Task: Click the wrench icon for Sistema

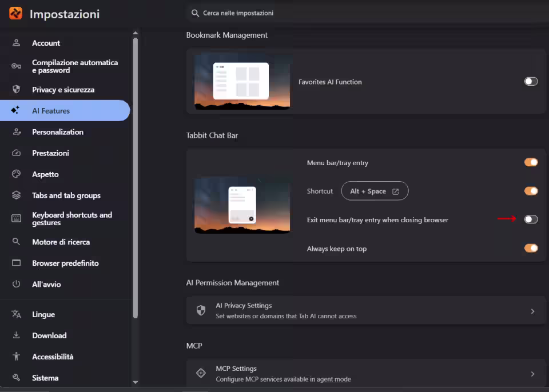Action: point(16,377)
